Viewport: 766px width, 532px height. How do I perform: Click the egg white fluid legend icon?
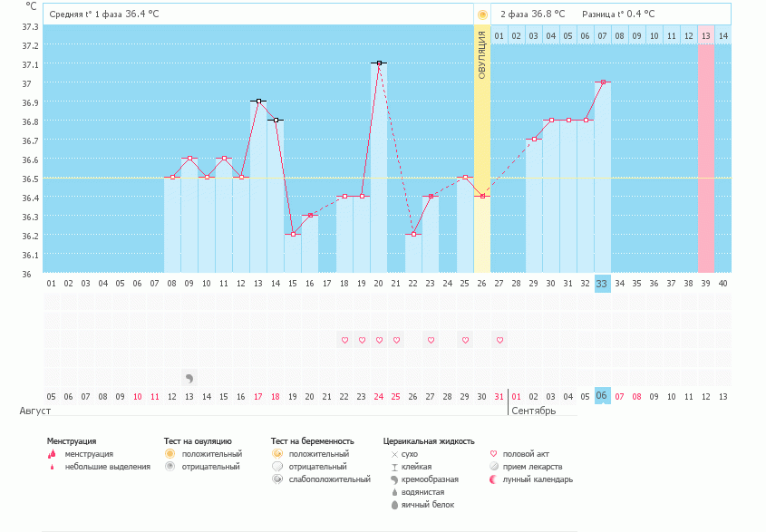pyautogui.click(x=394, y=505)
